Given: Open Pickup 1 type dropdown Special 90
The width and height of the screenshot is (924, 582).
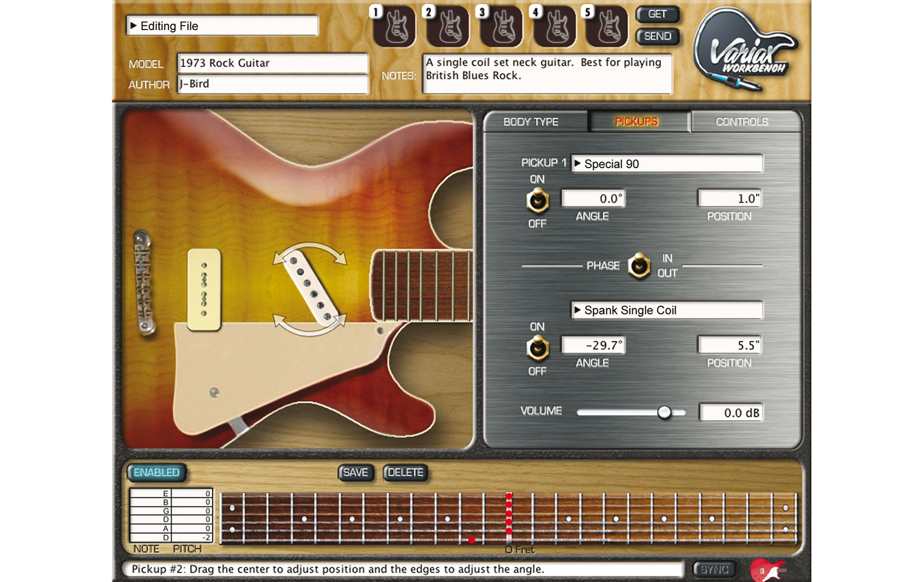Looking at the screenshot, I should pyautogui.click(x=667, y=164).
